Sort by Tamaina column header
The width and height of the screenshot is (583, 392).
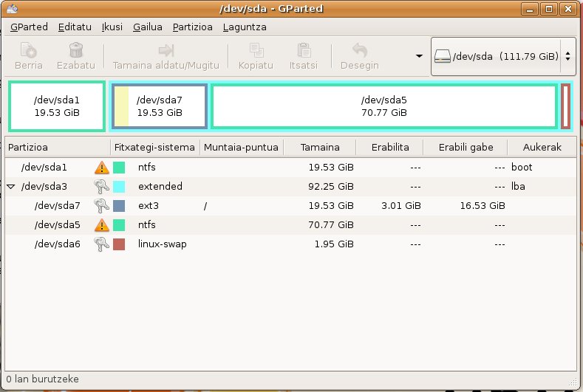(320, 148)
